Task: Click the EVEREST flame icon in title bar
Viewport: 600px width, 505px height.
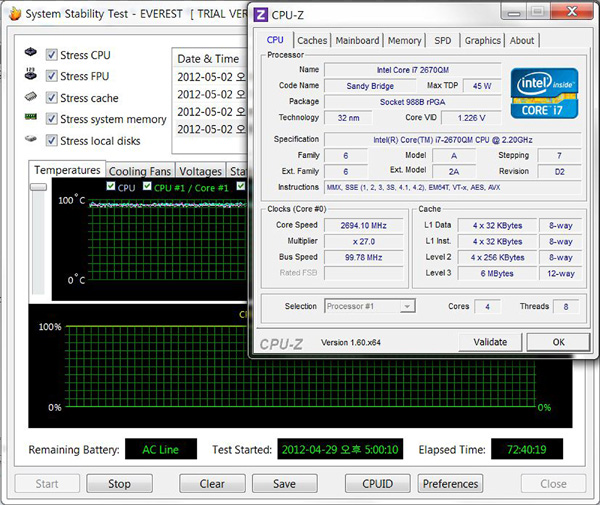Action: click(15, 13)
